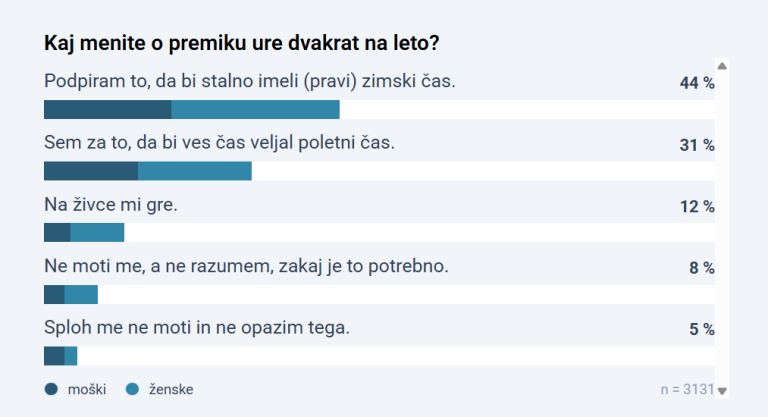The width and height of the screenshot is (768, 417).
Task: Click the ženske segment of 'Ne moti me' bar
Action: click(x=81, y=294)
